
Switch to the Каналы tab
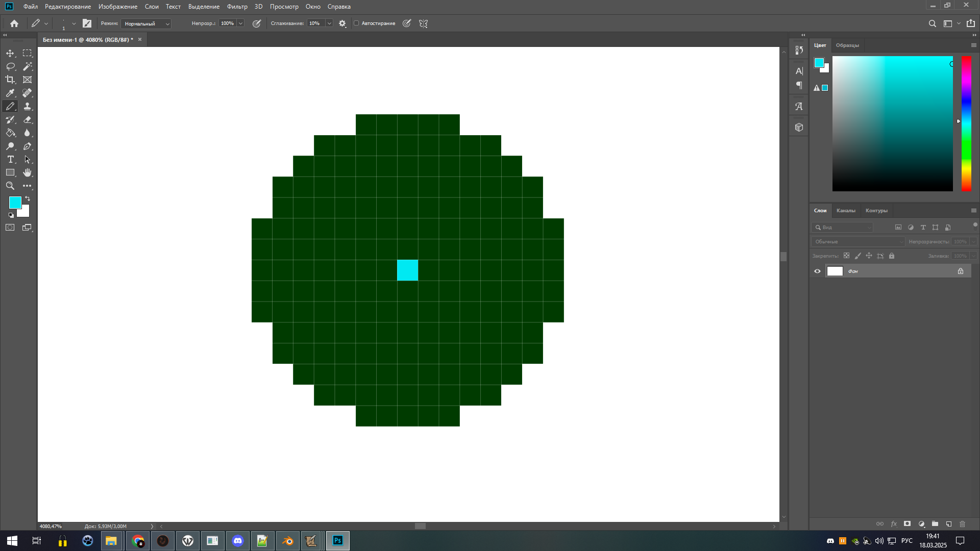846,211
